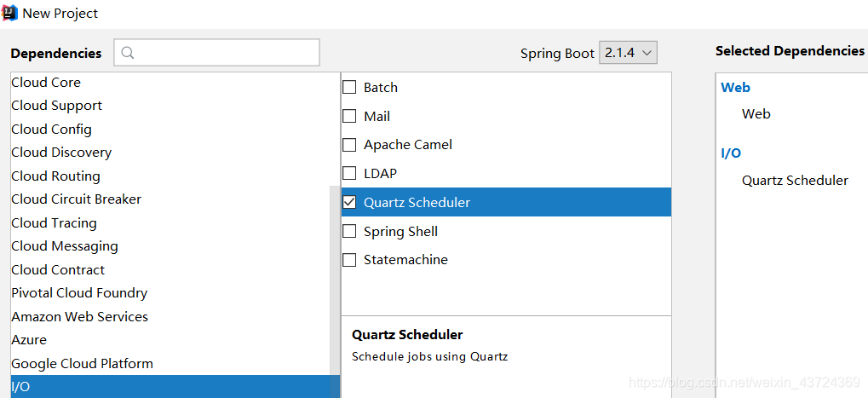Choose the Cloud Config category

point(51,130)
